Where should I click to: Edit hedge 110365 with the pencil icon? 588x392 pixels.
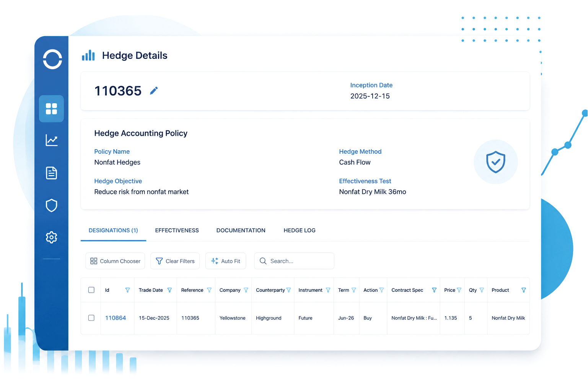(154, 91)
